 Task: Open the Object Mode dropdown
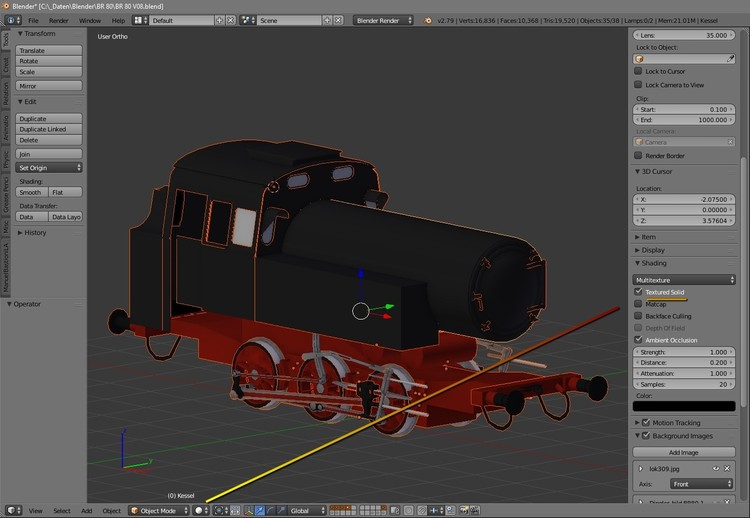click(x=159, y=510)
